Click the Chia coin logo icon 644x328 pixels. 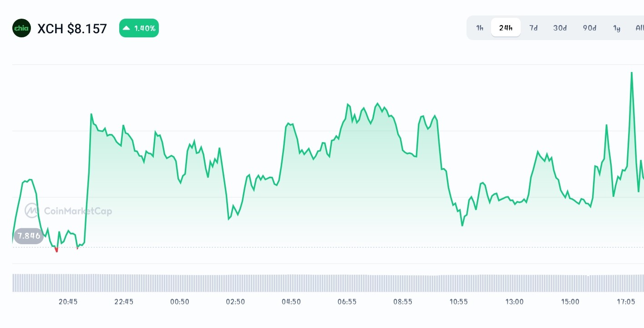point(21,28)
